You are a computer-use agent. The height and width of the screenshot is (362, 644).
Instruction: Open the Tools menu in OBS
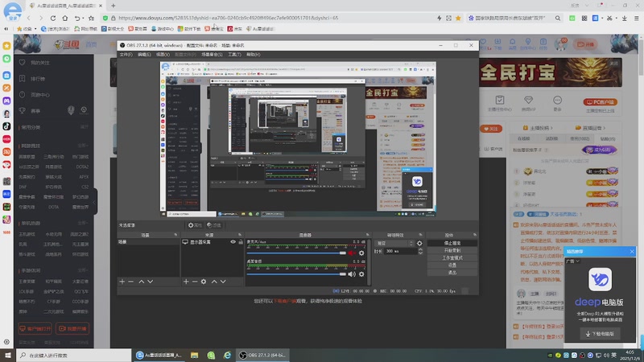coord(233,54)
